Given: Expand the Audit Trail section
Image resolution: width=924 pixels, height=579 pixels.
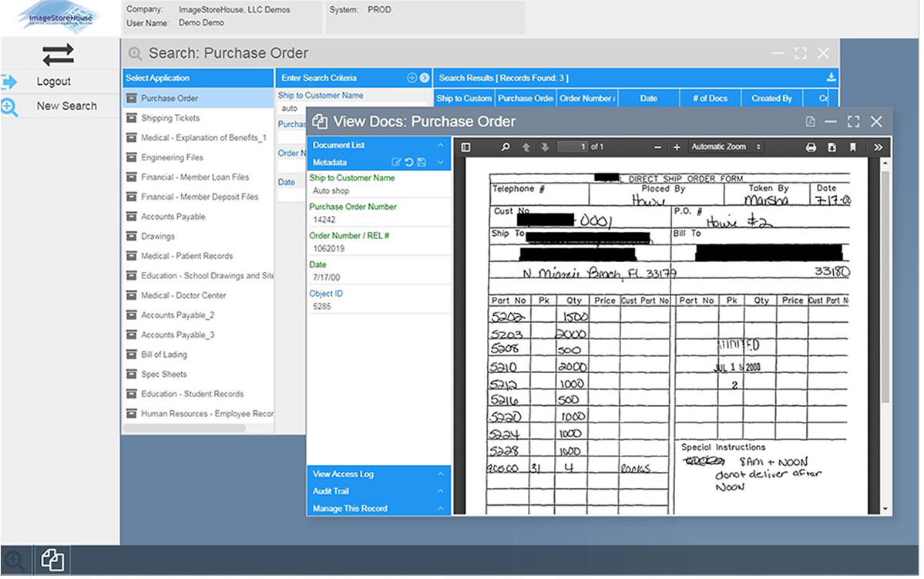Looking at the screenshot, I should tap(440, 491).
